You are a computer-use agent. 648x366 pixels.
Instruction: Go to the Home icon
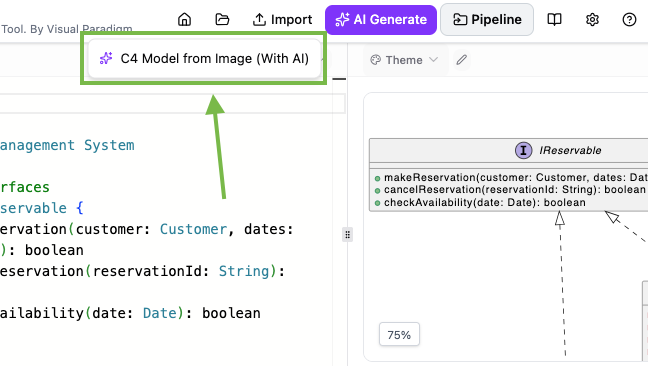pyautogui.click(x=184, y=19)
